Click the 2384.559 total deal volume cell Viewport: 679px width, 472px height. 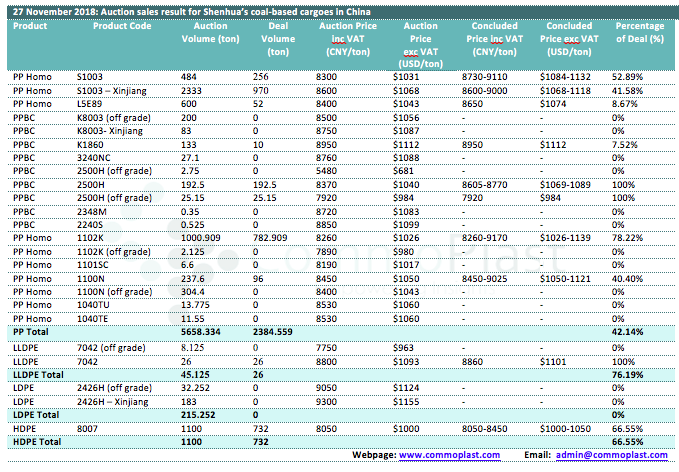tap(276, 329)
